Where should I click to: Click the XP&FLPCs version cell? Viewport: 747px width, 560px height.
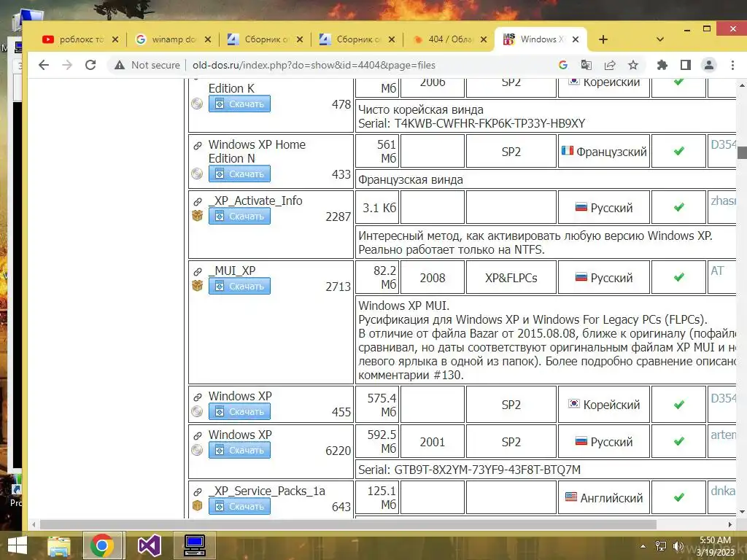pyautogui.click(x=511, y=278)
